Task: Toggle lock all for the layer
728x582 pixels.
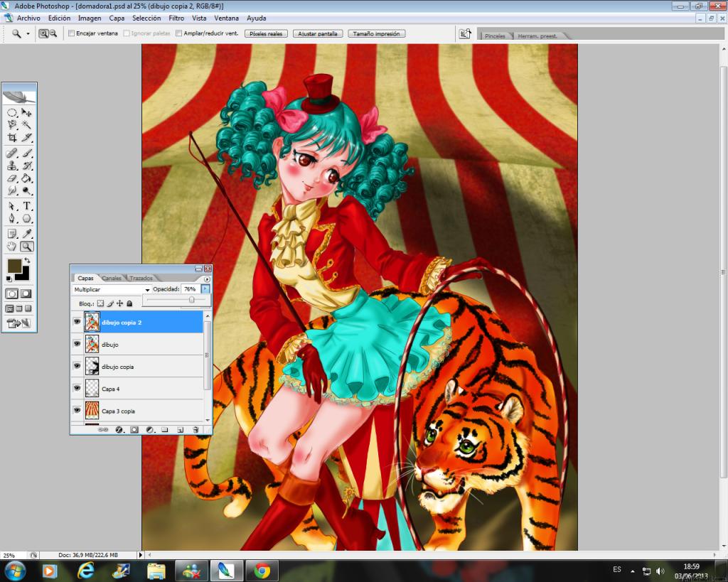Action: pyautogui.click(x=129, y=303)
